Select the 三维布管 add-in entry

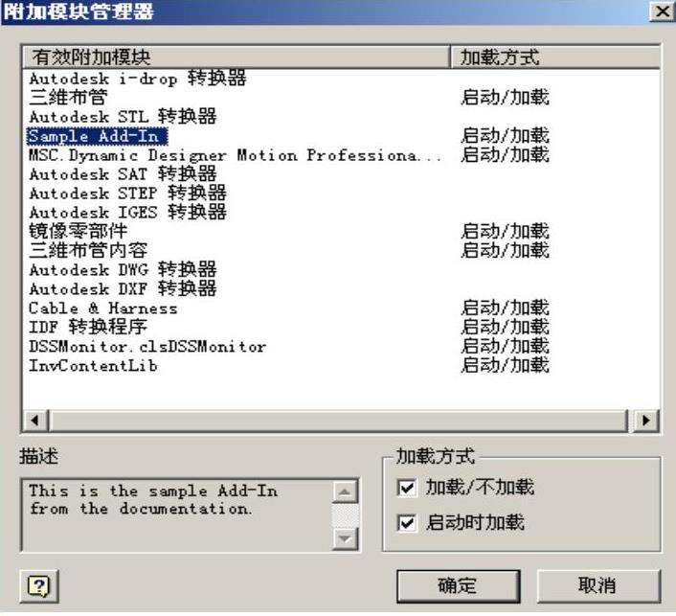click(x=68, y=98)
